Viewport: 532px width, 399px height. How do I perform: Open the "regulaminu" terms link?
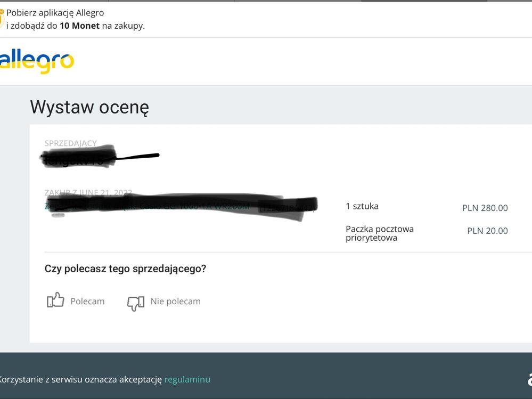[x=187, y=379]
